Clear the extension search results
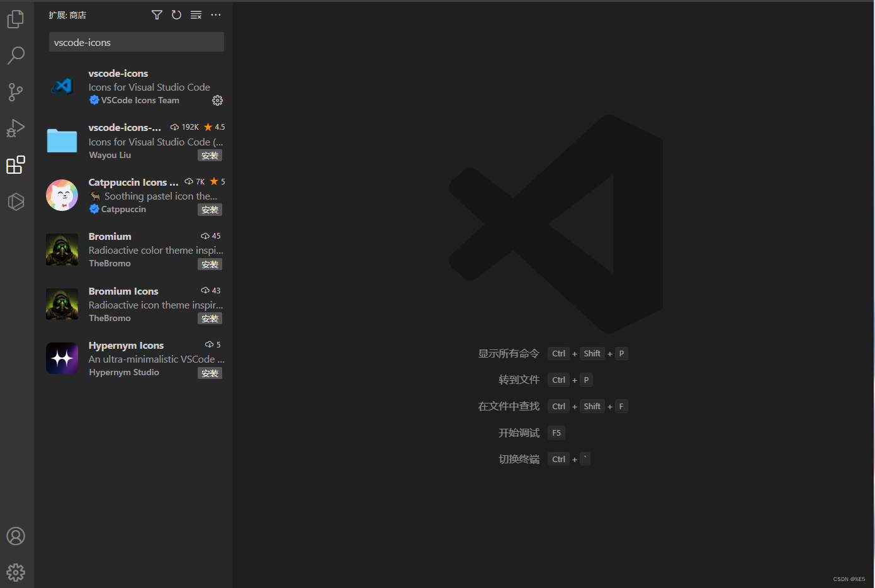 coord(196,14)
